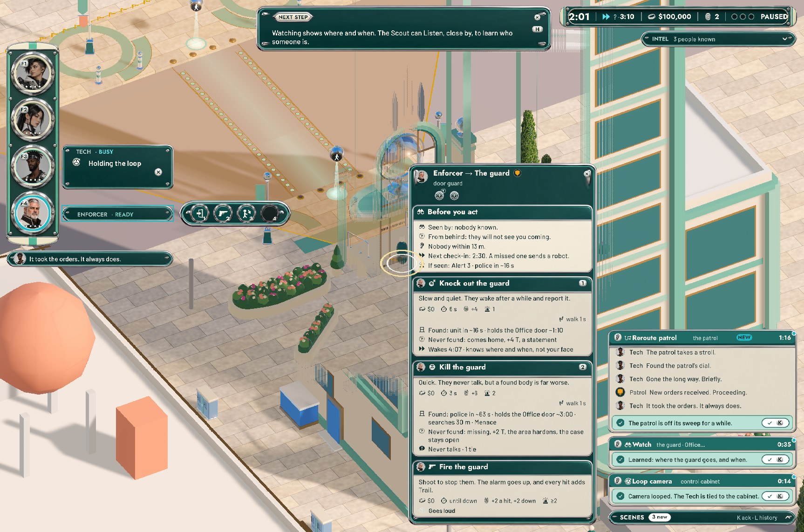The image size is (804, 532).
Task: Click the 2:01 mission clock
Action: click(x=579, y=17)
